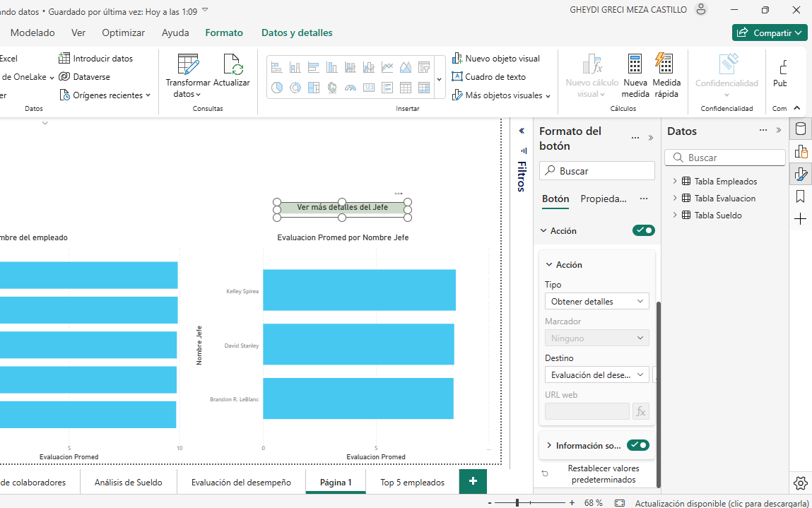Click the Compartir button

(770, 33)
